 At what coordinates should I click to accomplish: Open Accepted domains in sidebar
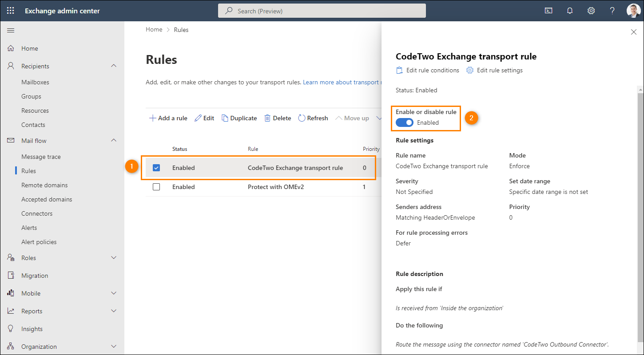(x=47, y=199)
